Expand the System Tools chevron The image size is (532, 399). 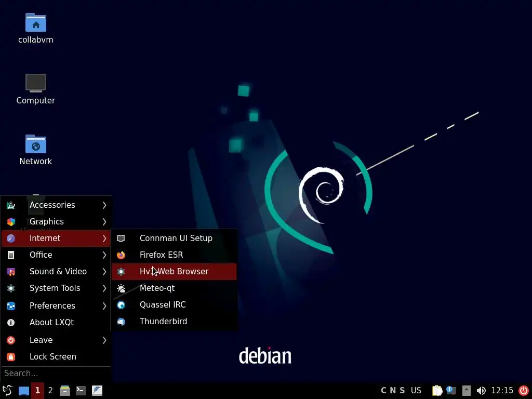pyautogui.click(x=104, y=288)
